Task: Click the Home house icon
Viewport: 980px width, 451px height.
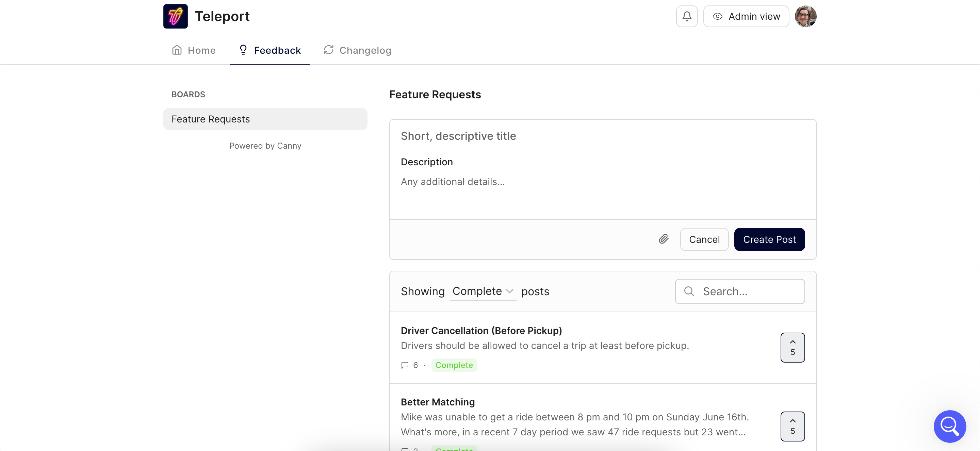Action: pos(177,50)
